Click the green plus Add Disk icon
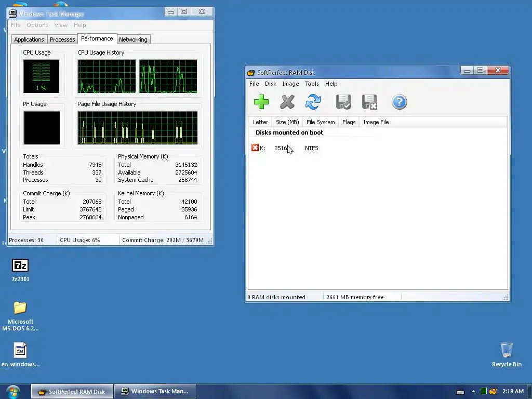Screen dimensions: 532x399 [261, 102]
